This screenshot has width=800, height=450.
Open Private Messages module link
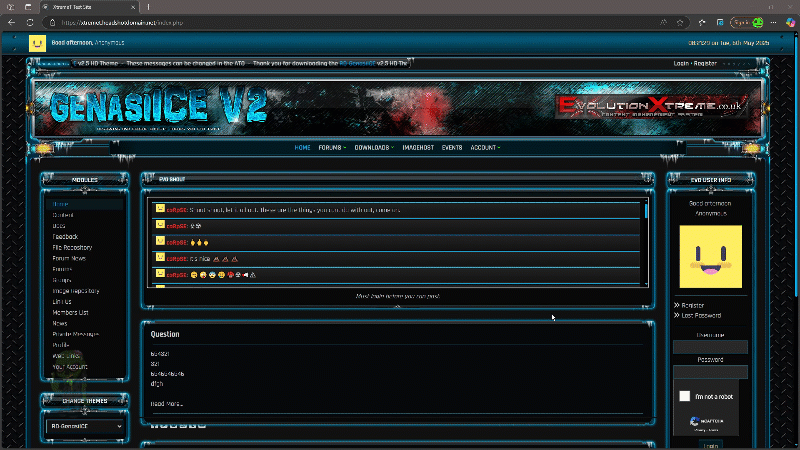pos(76,334)
